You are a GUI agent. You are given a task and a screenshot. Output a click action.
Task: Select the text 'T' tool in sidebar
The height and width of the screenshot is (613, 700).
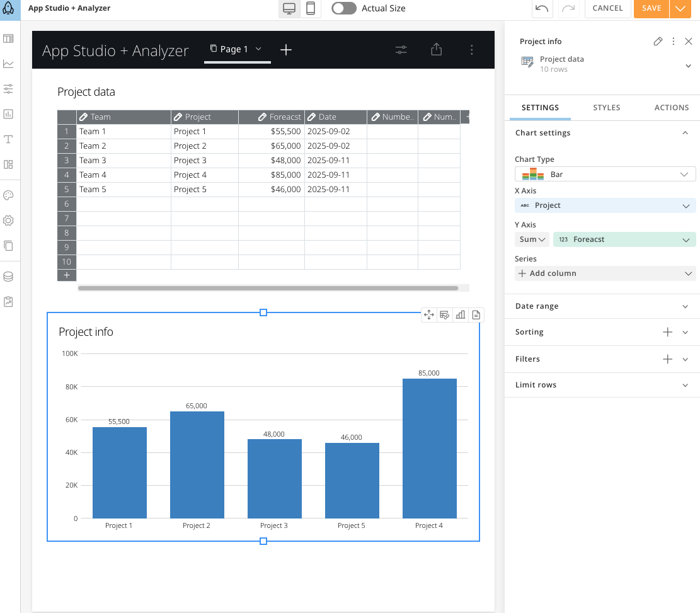8,139
